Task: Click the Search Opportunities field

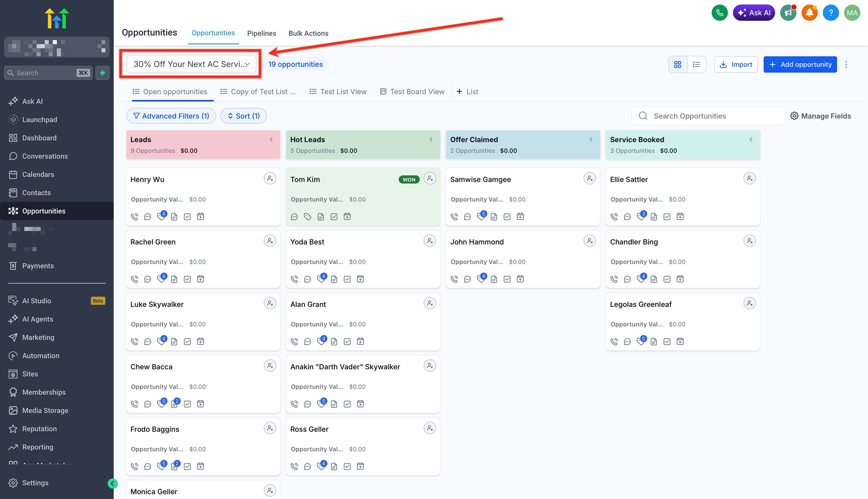Action: click(708, 116)
